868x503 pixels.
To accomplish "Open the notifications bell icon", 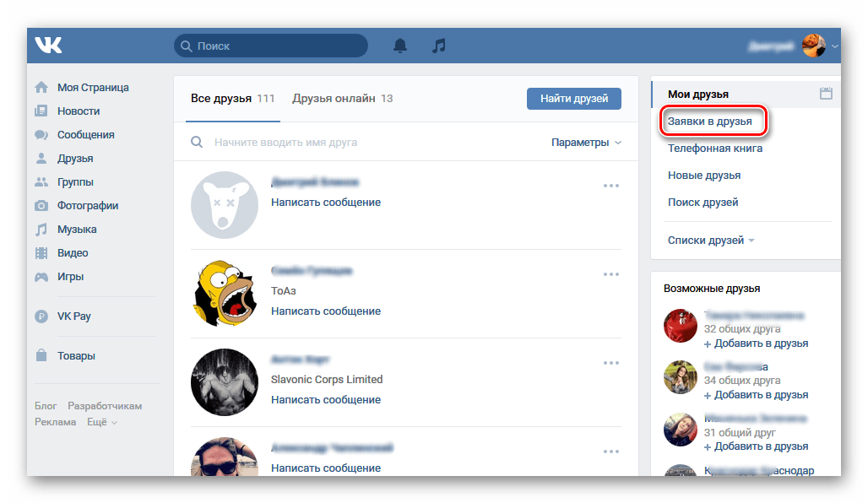I will coord(399,46).
